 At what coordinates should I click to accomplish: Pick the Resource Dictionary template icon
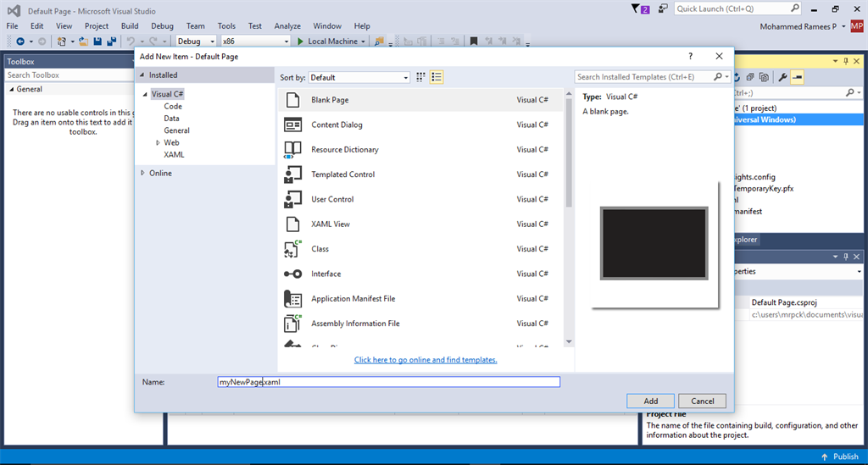click(x=293, y=150)
